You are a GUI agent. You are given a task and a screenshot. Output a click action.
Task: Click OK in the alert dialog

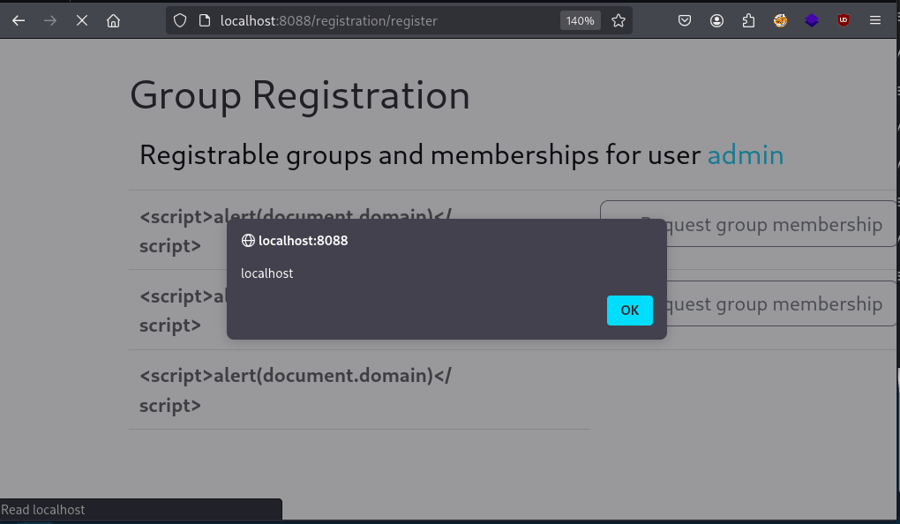point(629,310)
